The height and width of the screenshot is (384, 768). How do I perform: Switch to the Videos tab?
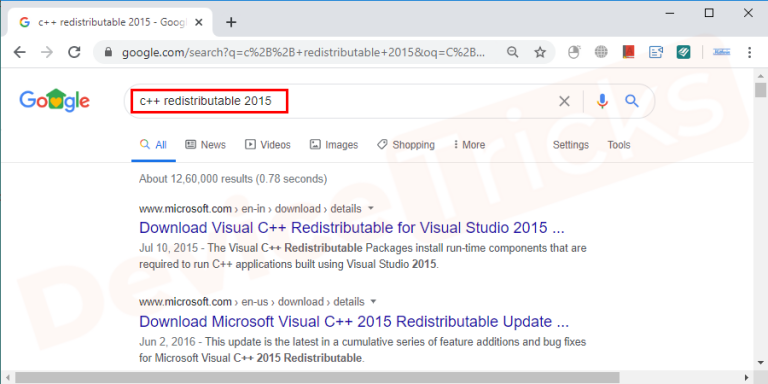click(268, 145)
